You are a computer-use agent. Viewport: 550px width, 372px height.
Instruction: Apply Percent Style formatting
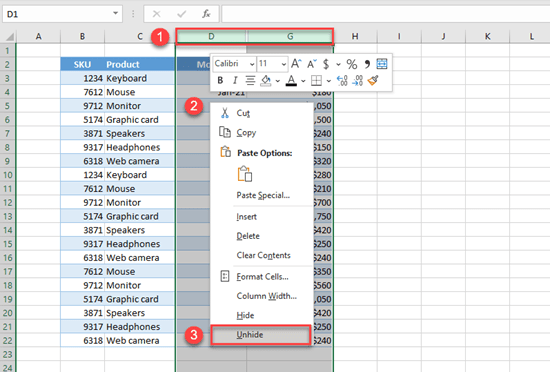(351, 64)
